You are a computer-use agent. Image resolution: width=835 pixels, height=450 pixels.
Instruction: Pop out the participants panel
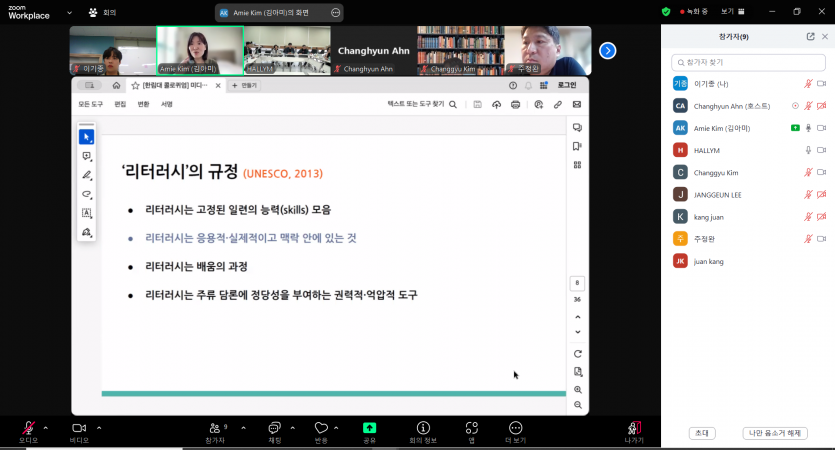[810, 36]
